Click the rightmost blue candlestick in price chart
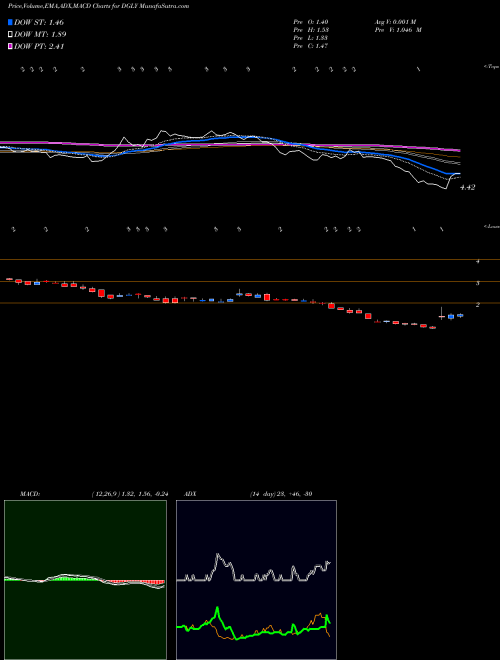Viewport: 500px width, 660px height. click(460, 315)
